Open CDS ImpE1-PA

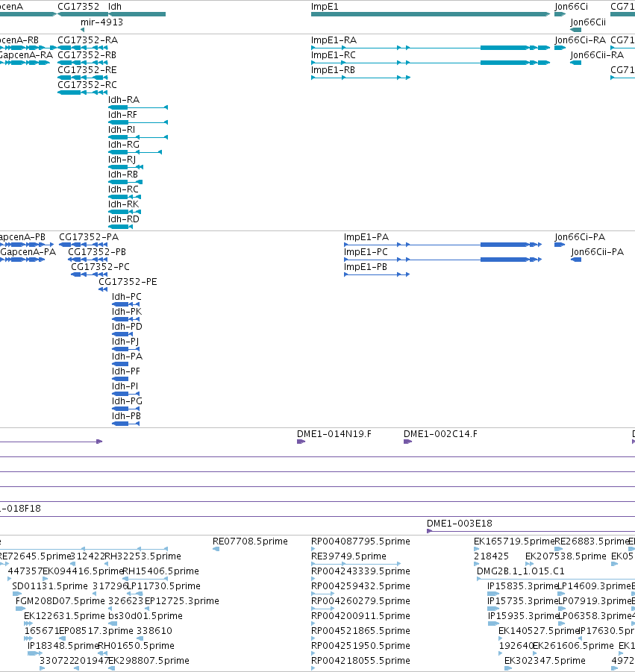point(366,237)
